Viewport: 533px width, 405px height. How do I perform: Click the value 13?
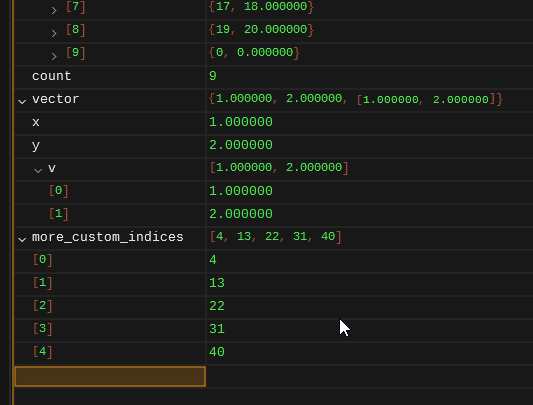217,283
